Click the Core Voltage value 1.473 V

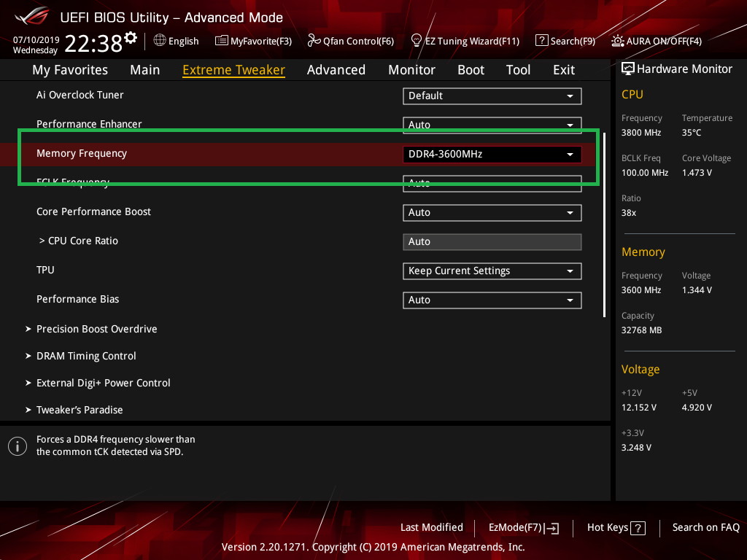697,173
